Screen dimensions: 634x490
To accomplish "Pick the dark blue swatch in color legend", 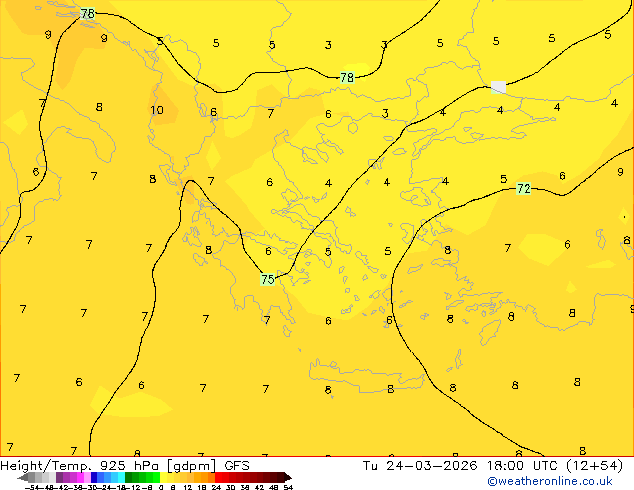I will point(94,477).
